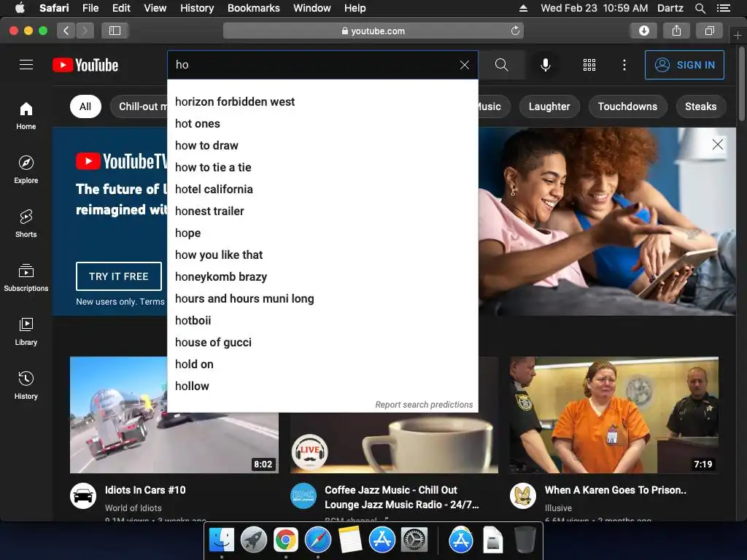Click the magnifier search button
This screenshot has height=560, width=747.
(x=502, y=65)
